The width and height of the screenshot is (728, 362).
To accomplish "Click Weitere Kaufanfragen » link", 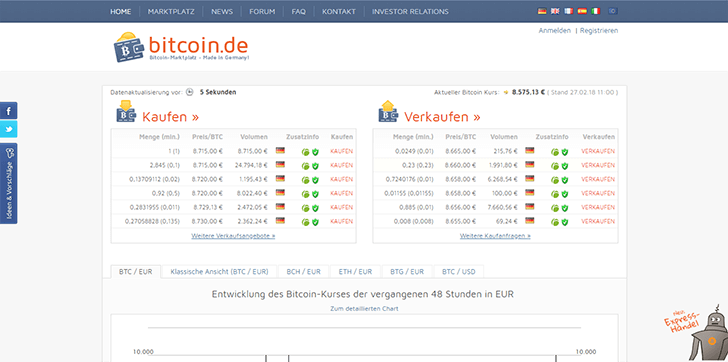I will pos(495,236).
